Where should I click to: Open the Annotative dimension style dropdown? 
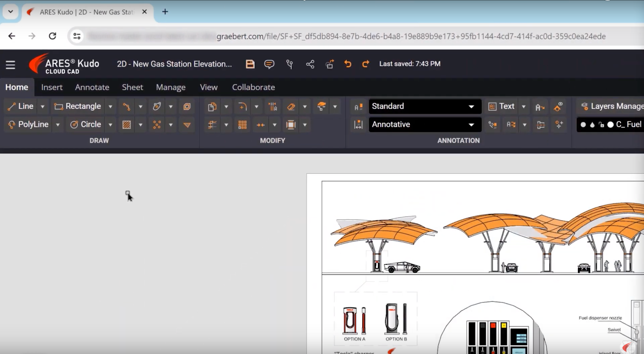425,124
